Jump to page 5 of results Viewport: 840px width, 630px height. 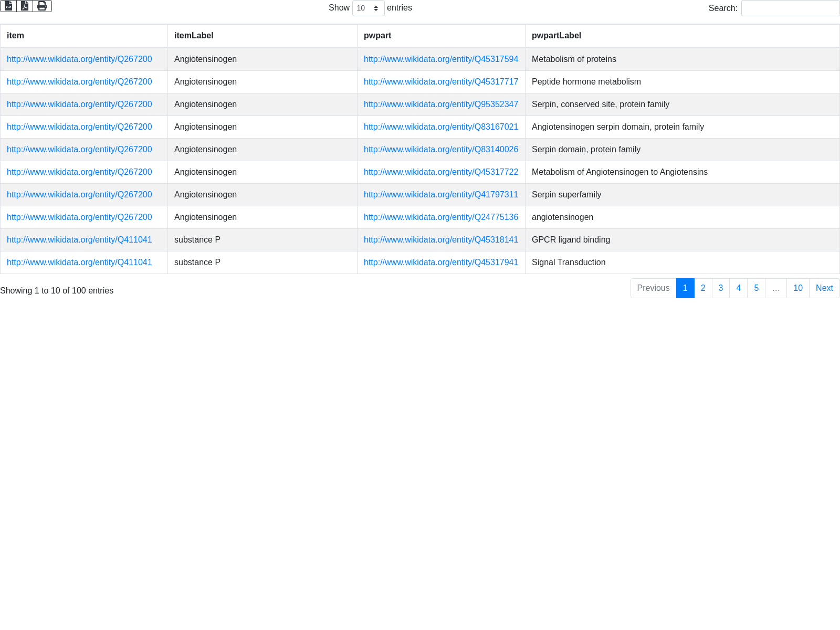[756, 288]
